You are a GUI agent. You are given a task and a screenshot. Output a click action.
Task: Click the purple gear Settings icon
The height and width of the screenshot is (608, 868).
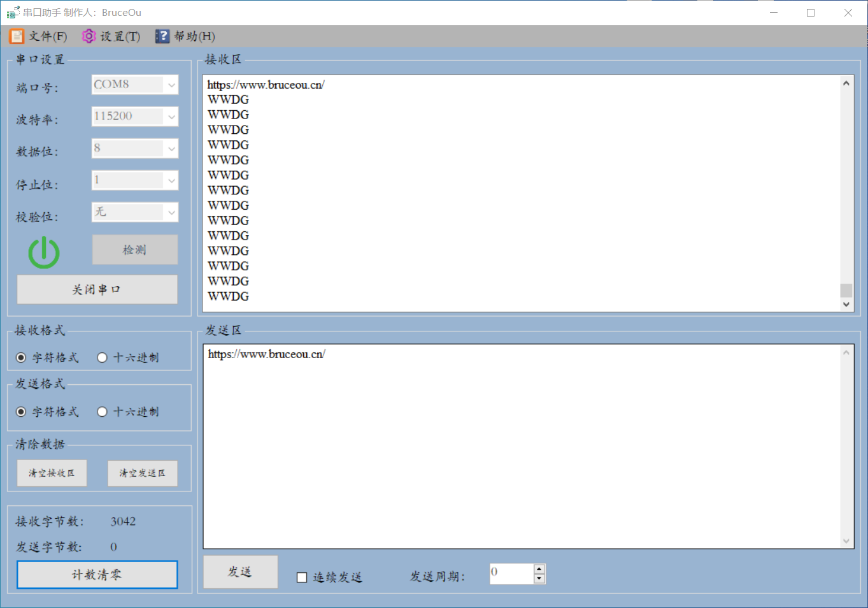[x=89, y=36]
